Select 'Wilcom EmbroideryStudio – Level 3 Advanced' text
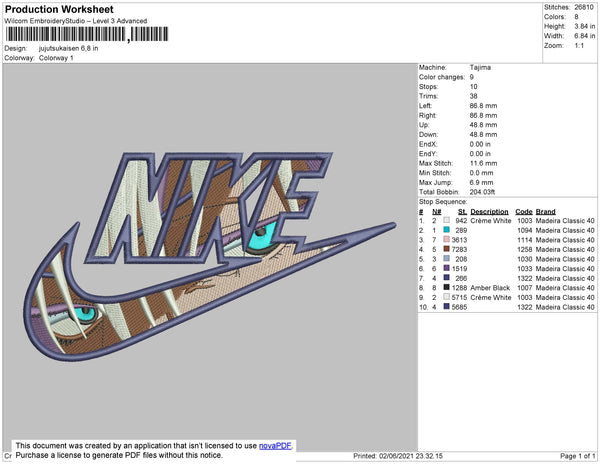Image resolution: width=600 pixels, height=464 pixels. 75,21
